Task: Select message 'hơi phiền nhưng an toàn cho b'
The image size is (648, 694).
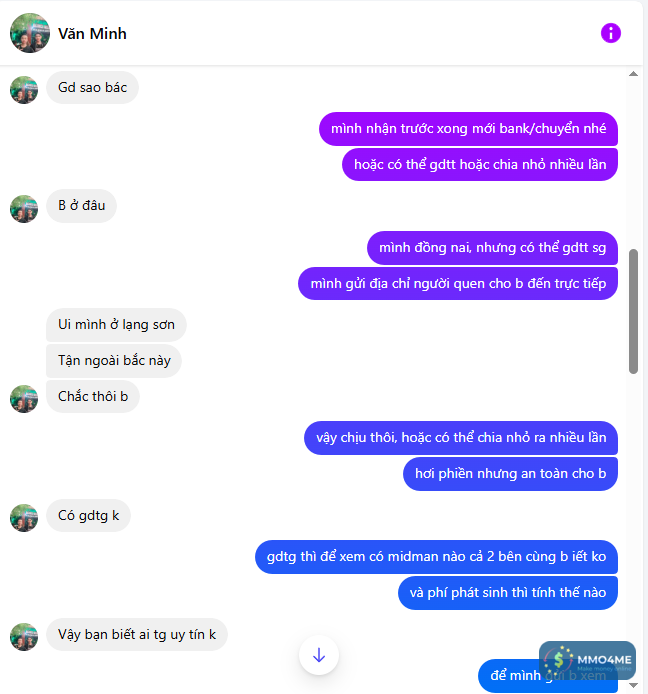Action: tap(510, 474)
